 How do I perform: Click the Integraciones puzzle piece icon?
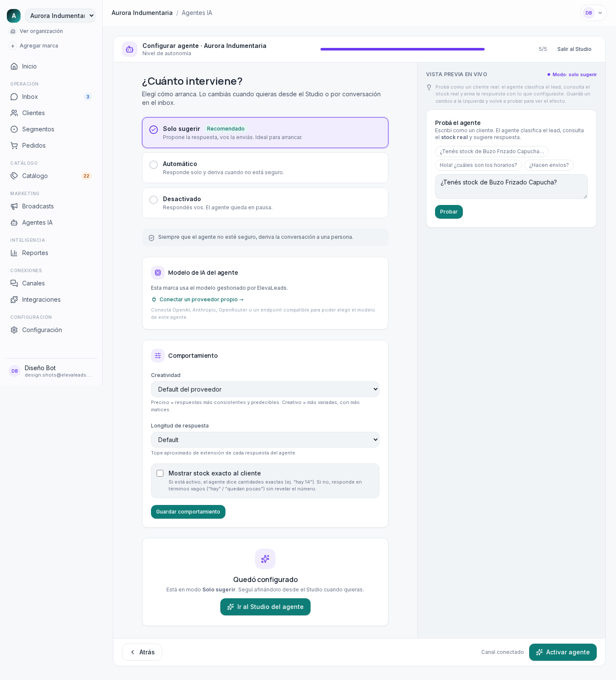coord(14,300)
